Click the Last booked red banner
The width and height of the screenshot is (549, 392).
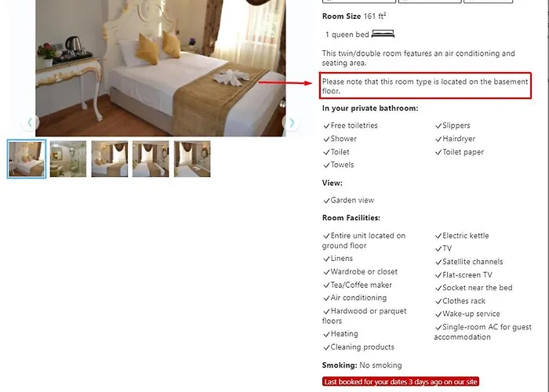pos(401,382)
